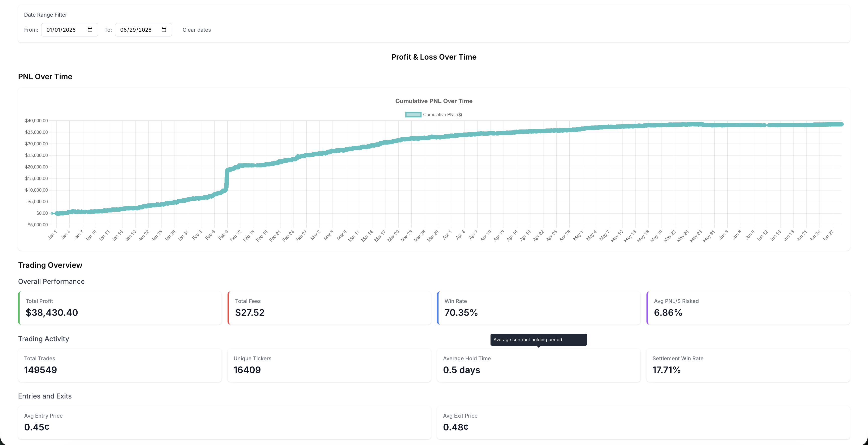Click the Average contract holding period tooltip

click(538, 340)
